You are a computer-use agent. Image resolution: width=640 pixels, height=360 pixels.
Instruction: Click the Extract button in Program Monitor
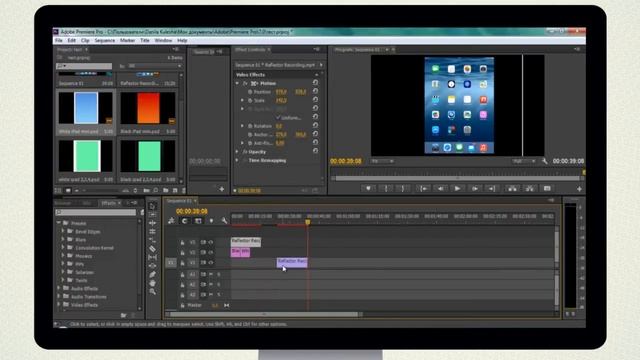[x=529, y=189]
